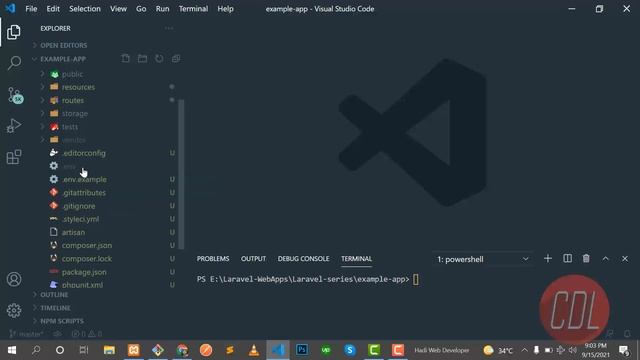Open the package.json file
This screenshot has width=640, height=360.
coord(84,272)
